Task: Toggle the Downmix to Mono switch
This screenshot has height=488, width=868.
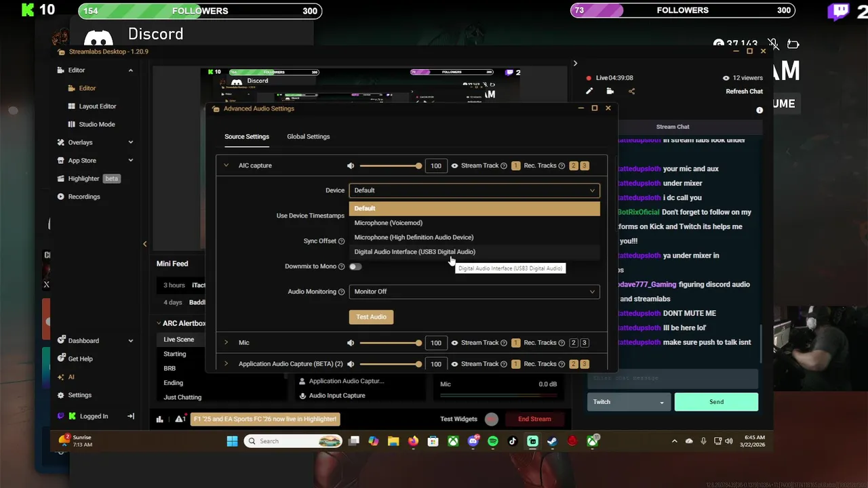Action: (x=355, y=266)
